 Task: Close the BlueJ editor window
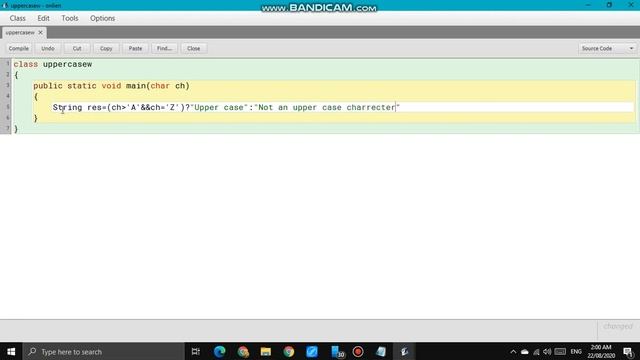click(x=631, y=5)
